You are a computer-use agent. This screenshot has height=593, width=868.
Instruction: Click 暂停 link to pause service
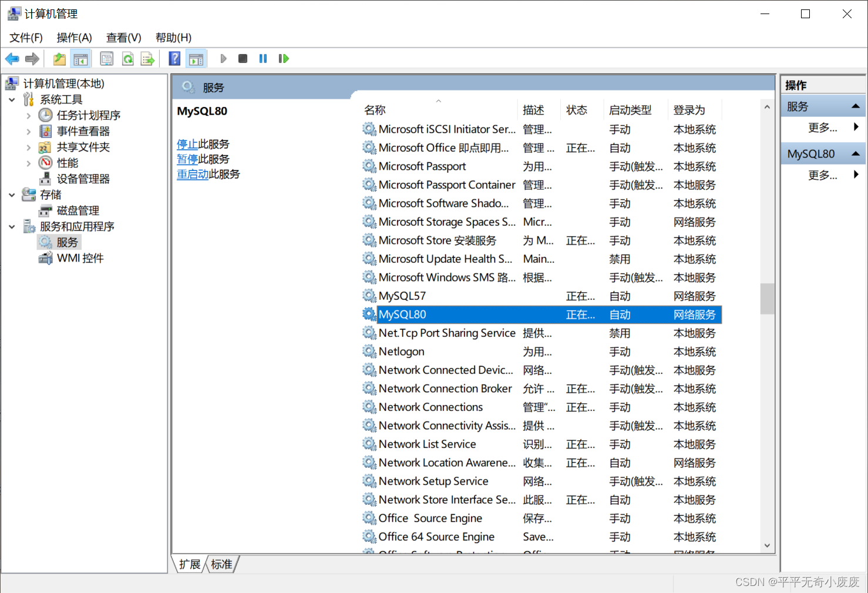click(187, 159)
